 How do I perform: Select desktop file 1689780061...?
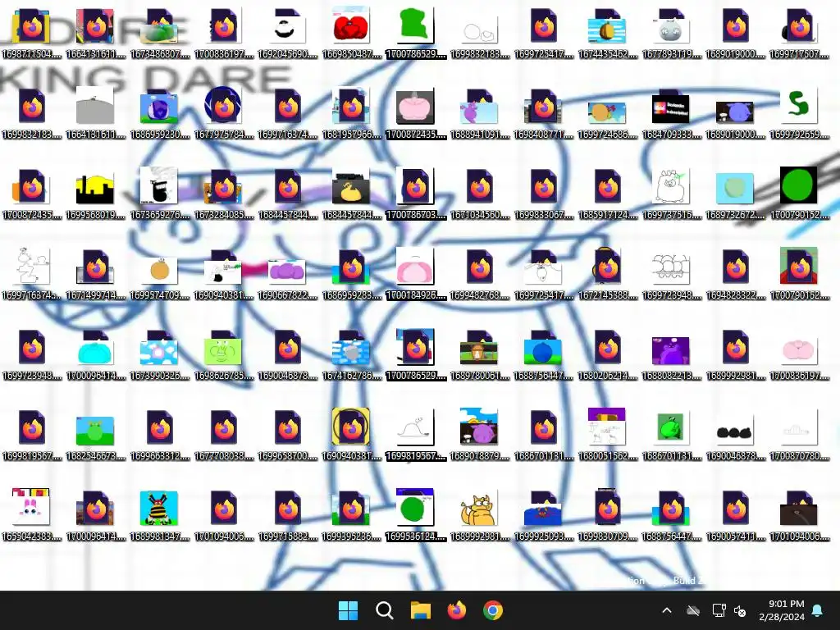coord(479,354)
